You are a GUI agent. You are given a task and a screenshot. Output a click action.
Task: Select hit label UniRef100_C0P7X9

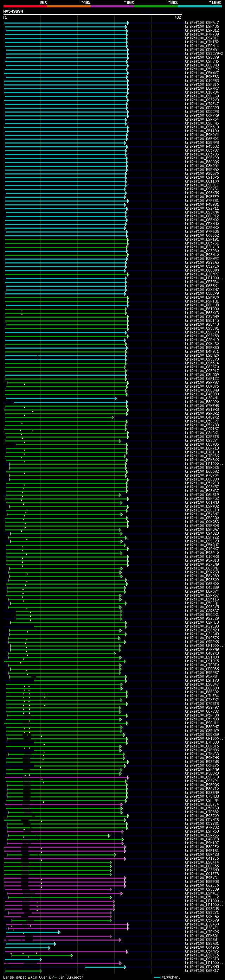202,116
